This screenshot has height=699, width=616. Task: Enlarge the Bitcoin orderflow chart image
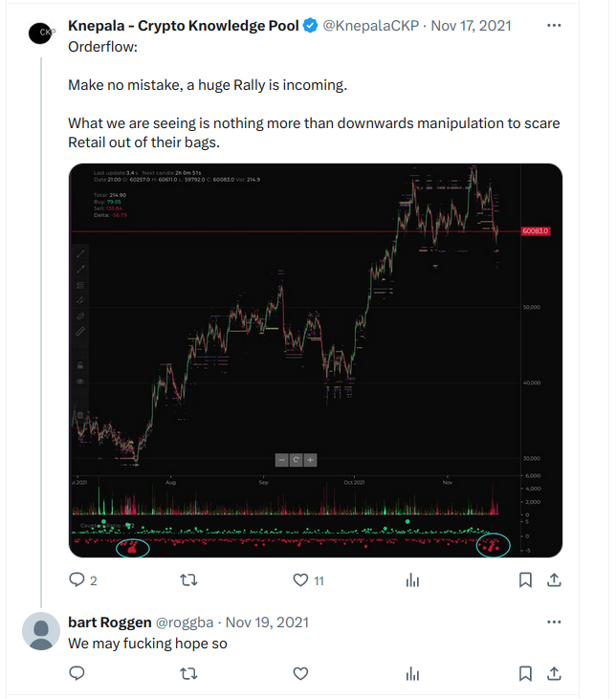pos(316,360)
